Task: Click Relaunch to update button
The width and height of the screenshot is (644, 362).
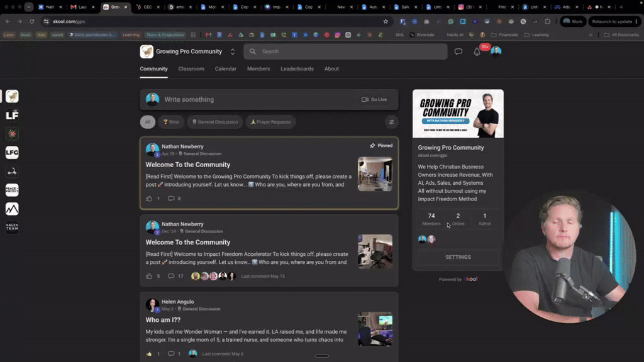Action: coord(614,21)
